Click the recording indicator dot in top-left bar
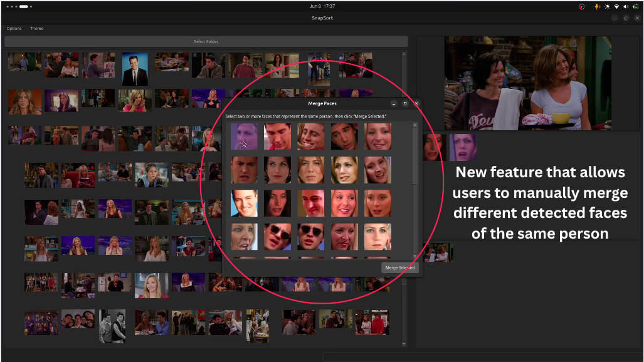Image resolution: width=644 pixels, height=362 pixels. coord(24,6)
